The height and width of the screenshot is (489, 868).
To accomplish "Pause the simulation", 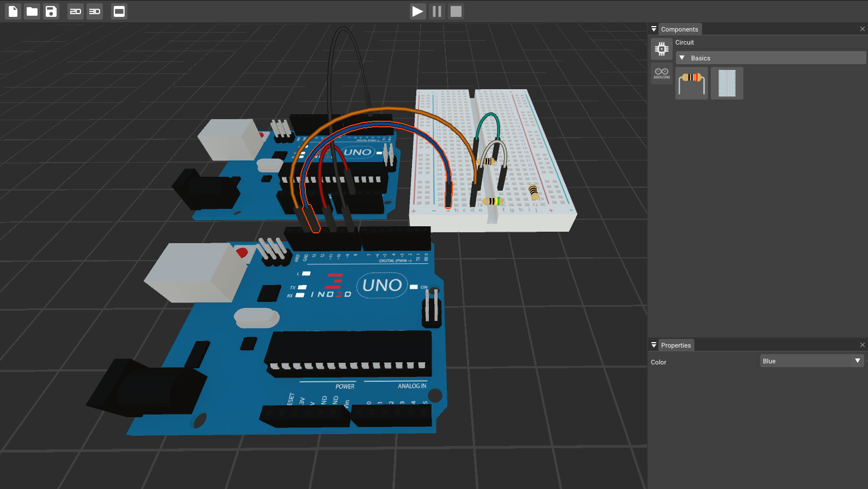I will 437,11.
